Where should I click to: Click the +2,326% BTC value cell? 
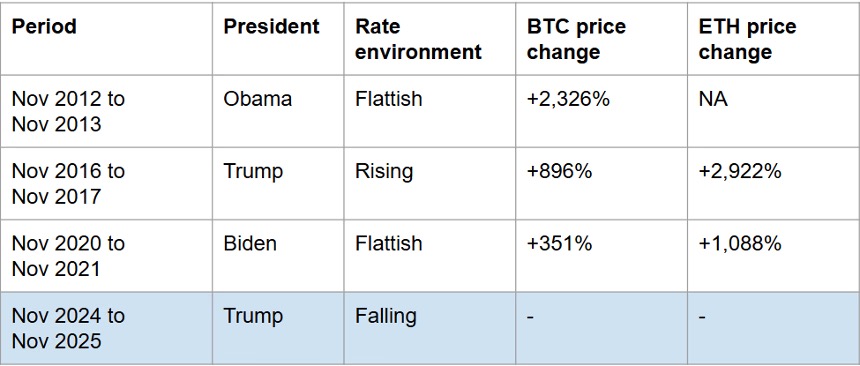click(x=601, y=111)
